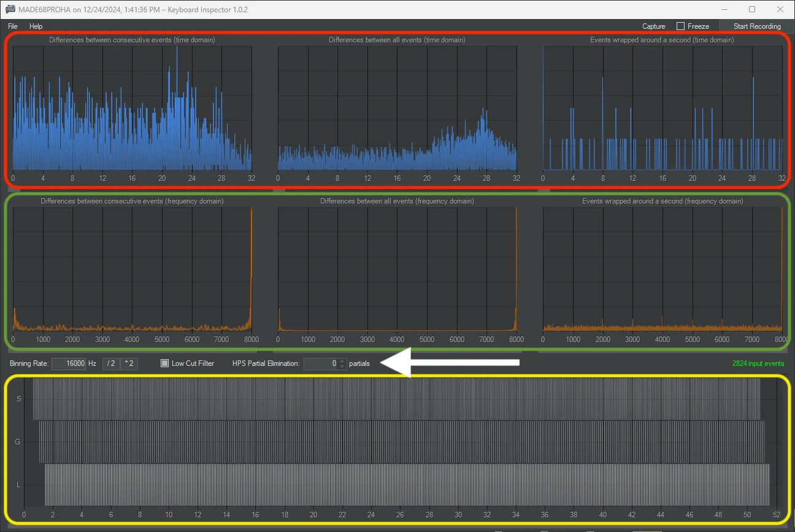Click the 'Hz' unit label

(x=92, y=363)
